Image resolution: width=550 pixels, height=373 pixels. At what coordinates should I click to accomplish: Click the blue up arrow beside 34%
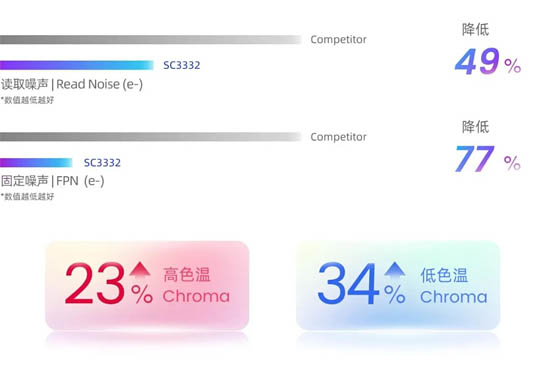coord(395,271)
